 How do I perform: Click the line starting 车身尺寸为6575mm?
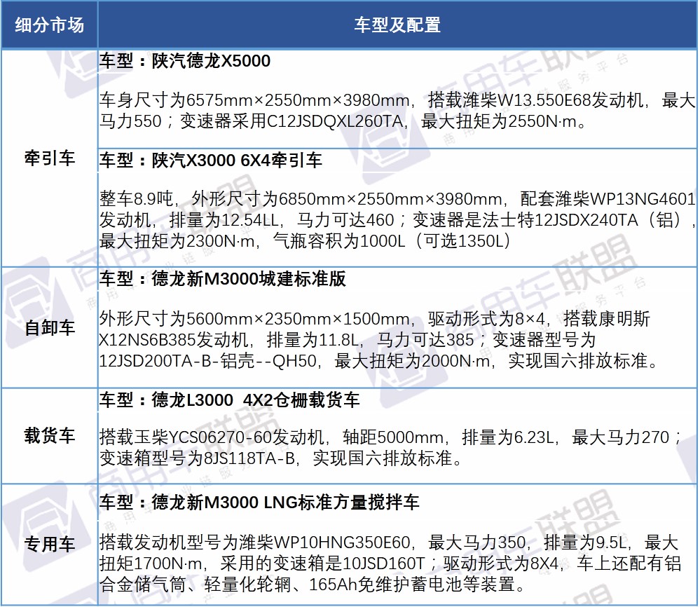pyautogui.click(x=397, y=100)
